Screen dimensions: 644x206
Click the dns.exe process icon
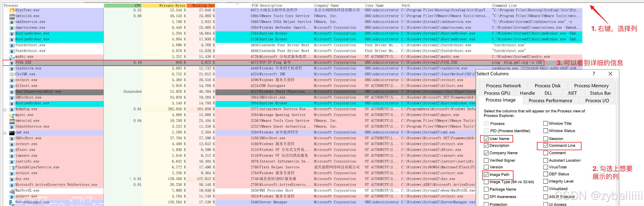pos(12,179)
